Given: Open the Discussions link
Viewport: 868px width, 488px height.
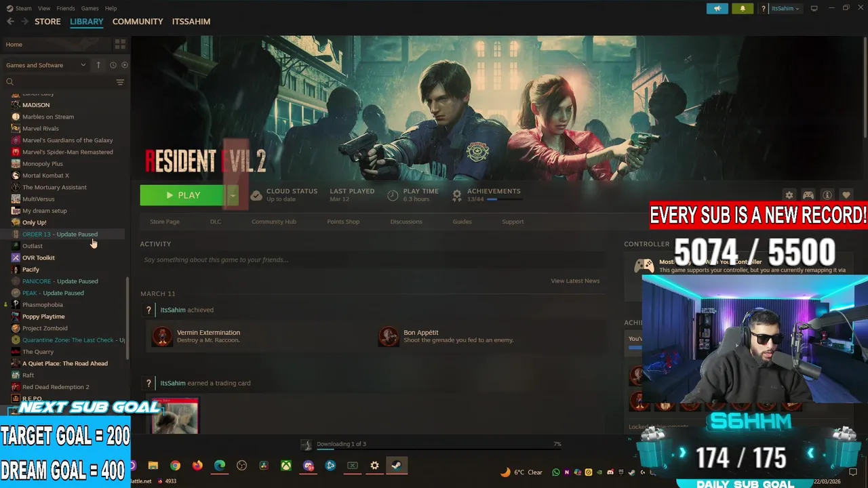Looking at the screenshot, I should (406, 222).
